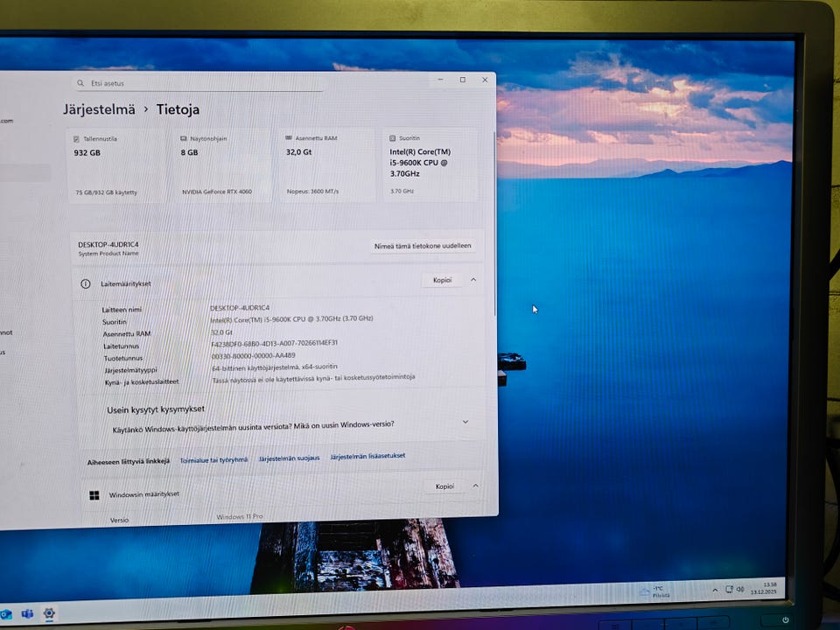
Task: Click the Laitemääritykset info icon
Action: pyautogui.click(x=85, y=283)
